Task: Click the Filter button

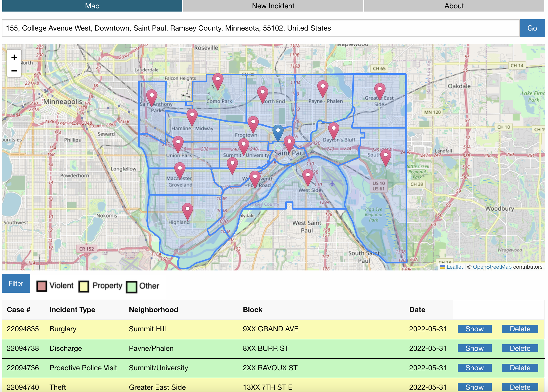Action: click(x=16, y=283)
